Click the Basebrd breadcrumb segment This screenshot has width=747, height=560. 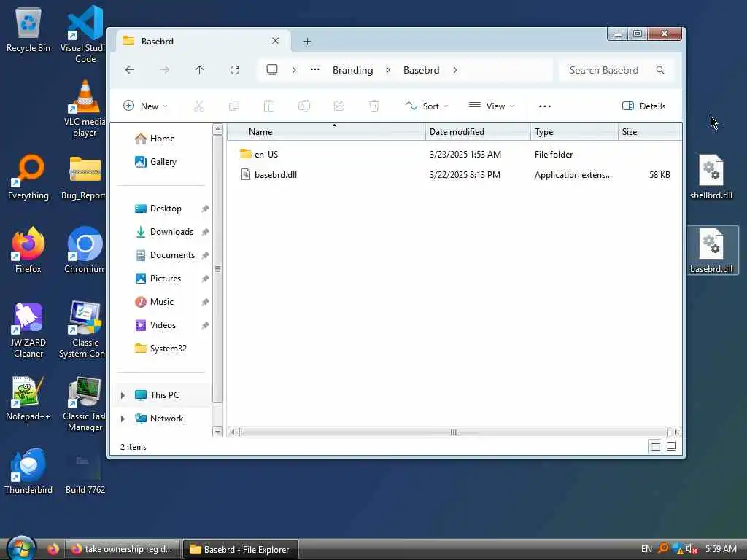(421, 70)
